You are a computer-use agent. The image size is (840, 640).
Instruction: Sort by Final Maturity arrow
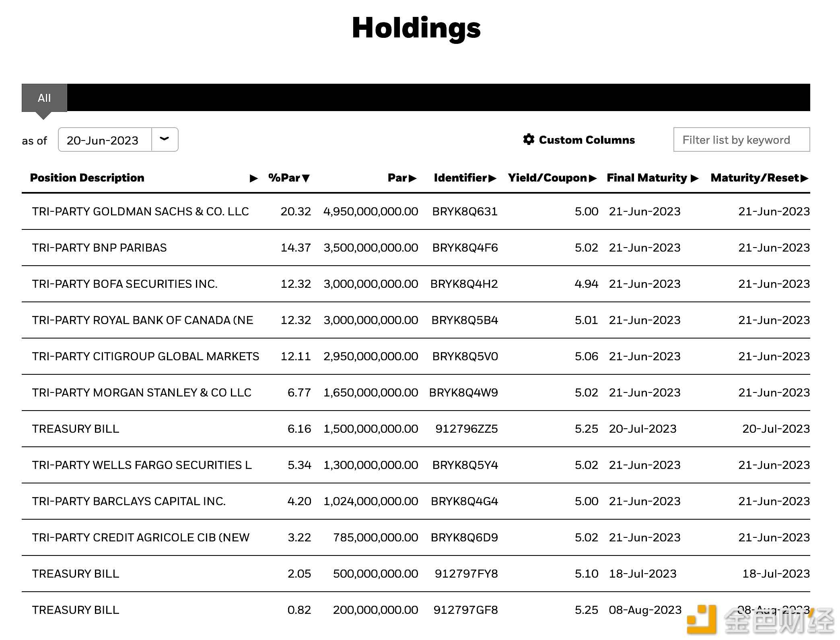tap(694, 178)
